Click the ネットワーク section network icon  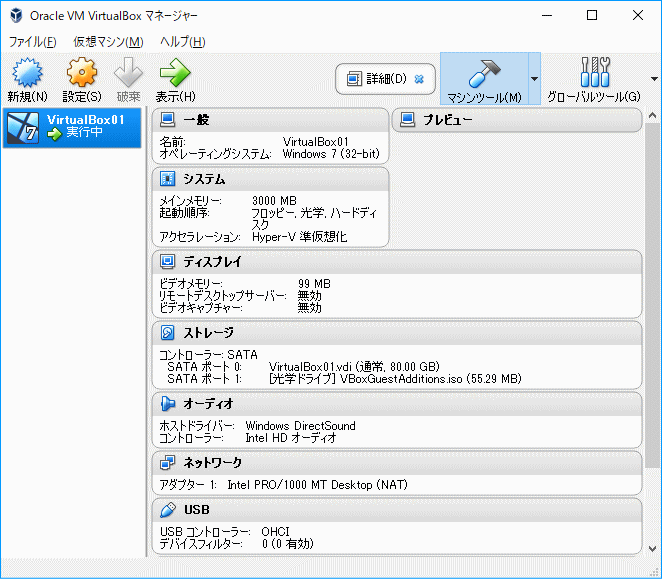pyautogui.click(x=168, y=463)
